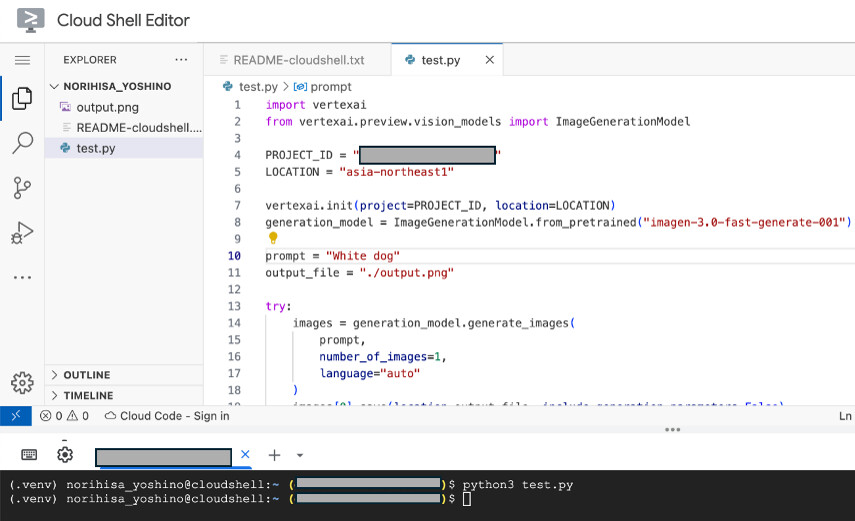Open output.png in the explorer
The height and width of the screenshot is (521, 855).
click(107, 107)
